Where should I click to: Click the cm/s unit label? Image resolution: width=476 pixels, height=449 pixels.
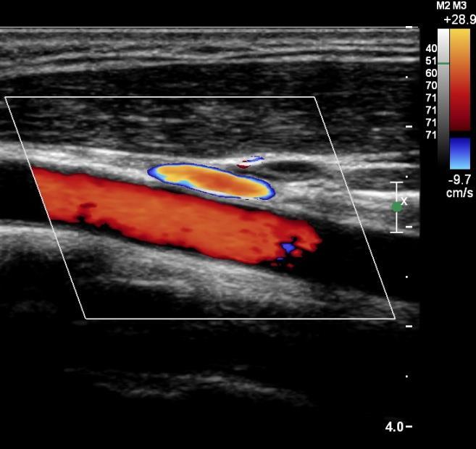click(x=459, y=193)
